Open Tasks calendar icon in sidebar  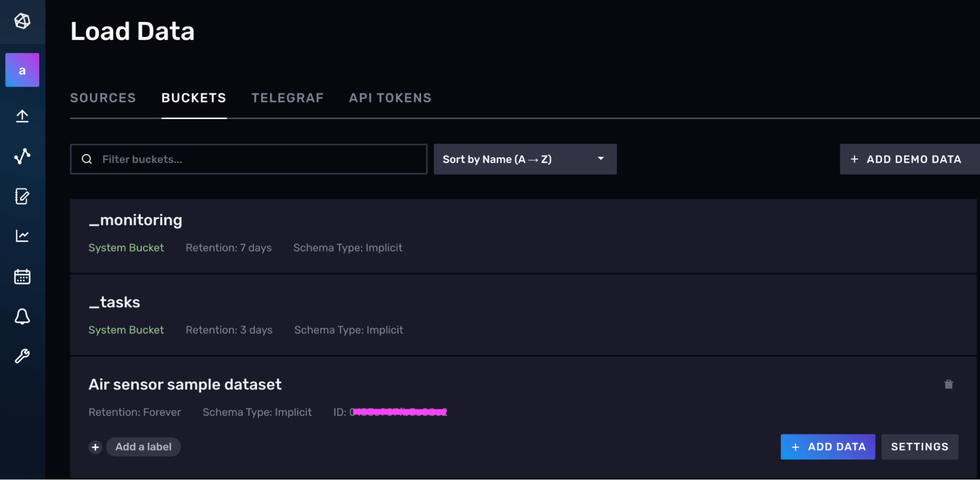pyautogui.click(x=22, y=277)
